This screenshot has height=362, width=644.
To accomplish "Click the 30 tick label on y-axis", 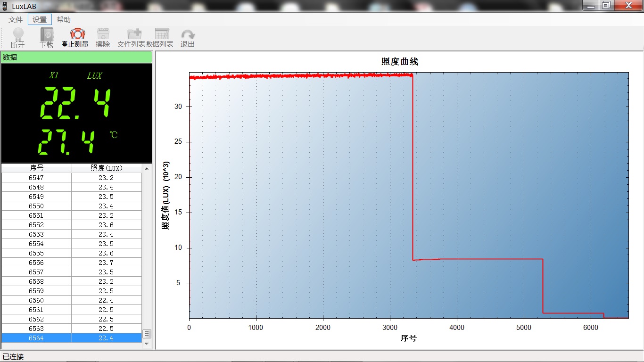I will 177,107.
